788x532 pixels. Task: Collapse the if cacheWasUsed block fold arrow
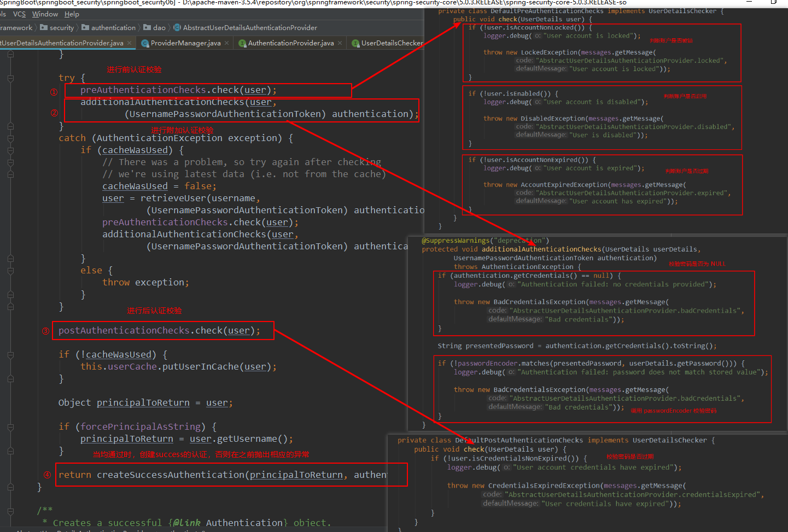pyautogui.click(x=11, y=150)
